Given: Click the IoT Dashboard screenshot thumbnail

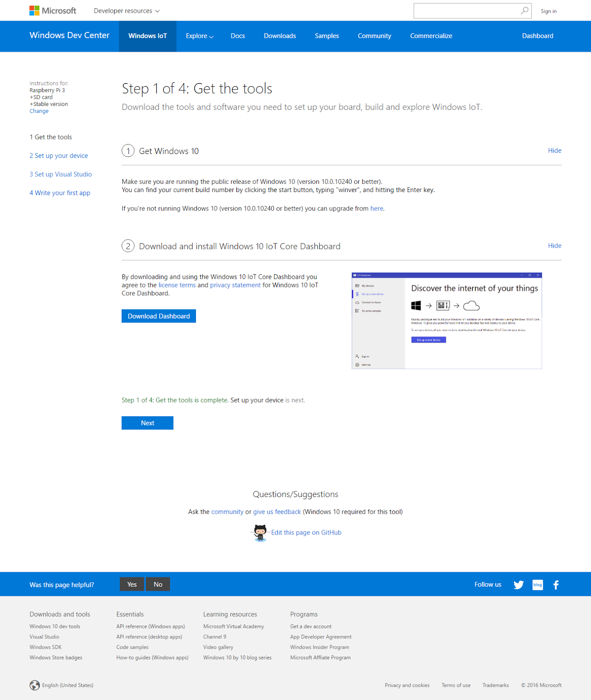Looking at the screenshot, I should coord(447,321).
